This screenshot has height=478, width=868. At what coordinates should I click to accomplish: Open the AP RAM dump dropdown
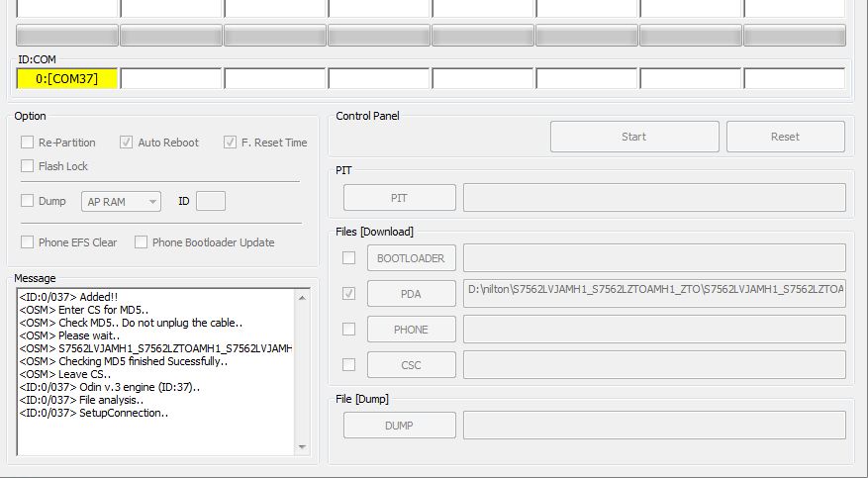(123, 202)
